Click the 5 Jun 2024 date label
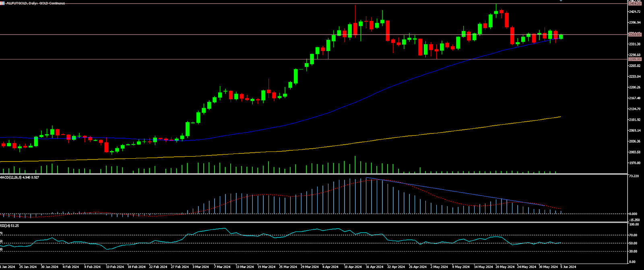This screenshot has width=644, height=270. click(568, 267)
